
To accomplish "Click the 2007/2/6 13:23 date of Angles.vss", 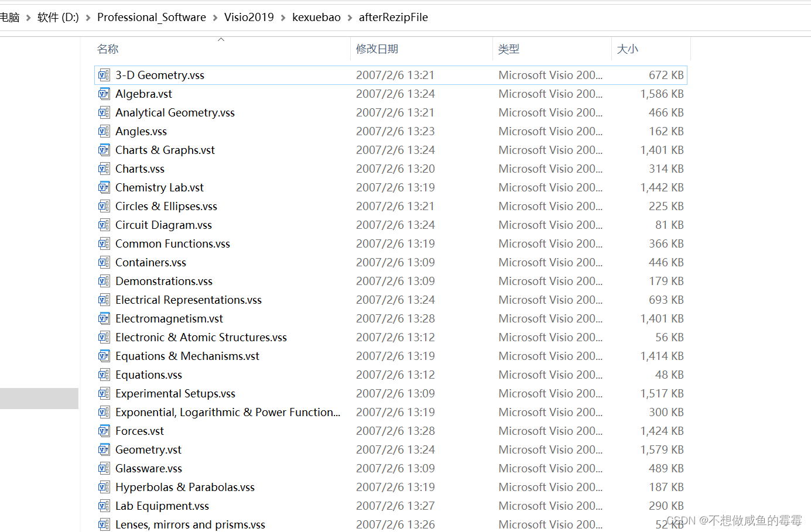I will (x=395, y=131).
